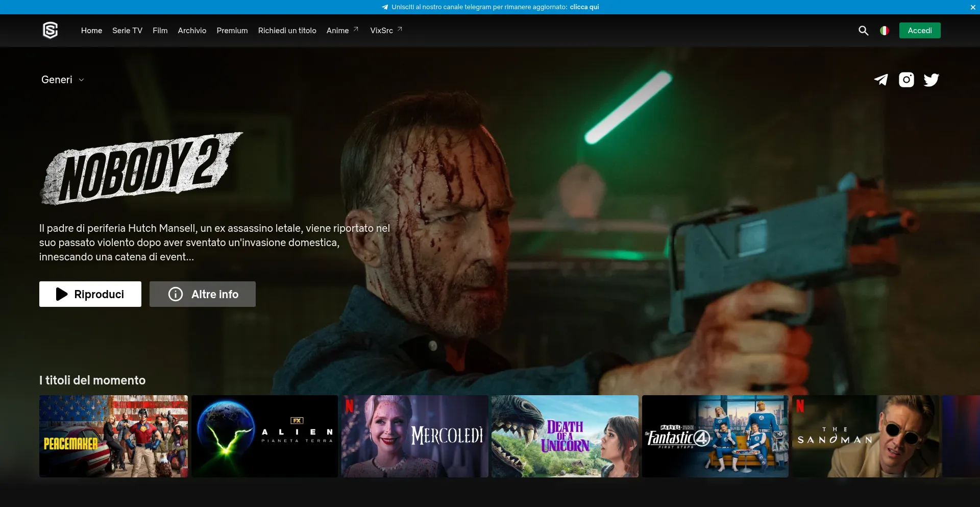Viewport: 980px width, 507px height.
Task: Open the Premium page
Action: point(232,31)
